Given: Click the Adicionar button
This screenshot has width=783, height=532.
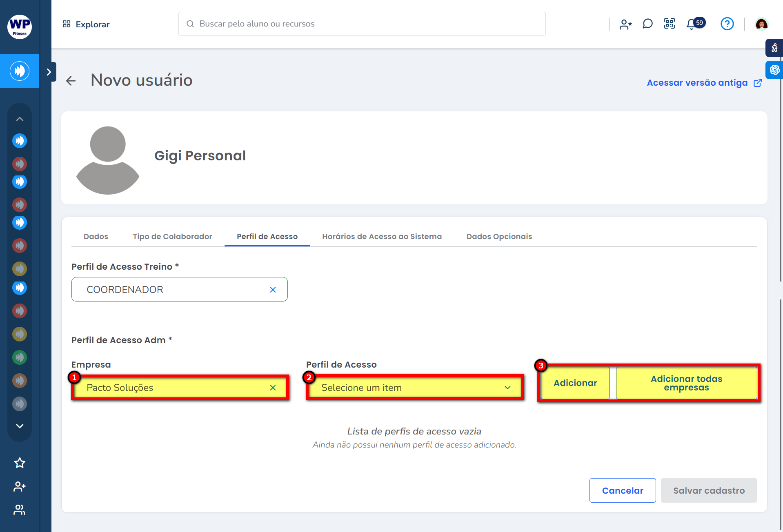Looking at the screenshot, I should coord(575,383).
